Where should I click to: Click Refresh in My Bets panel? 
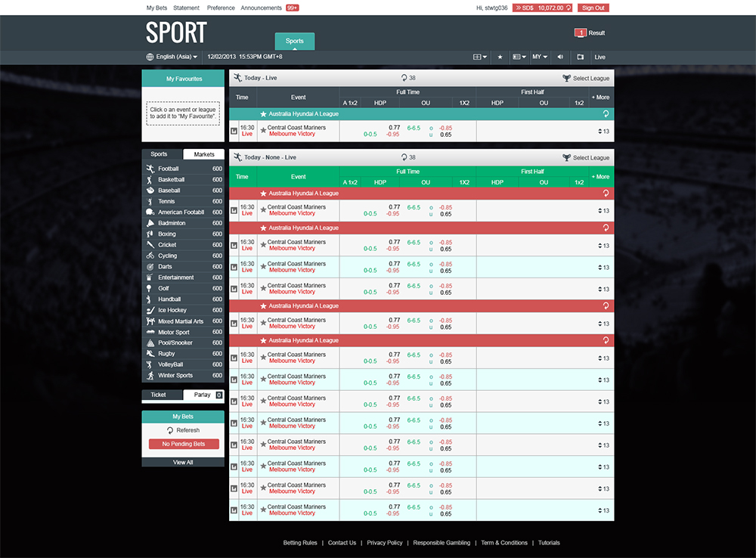183,430
